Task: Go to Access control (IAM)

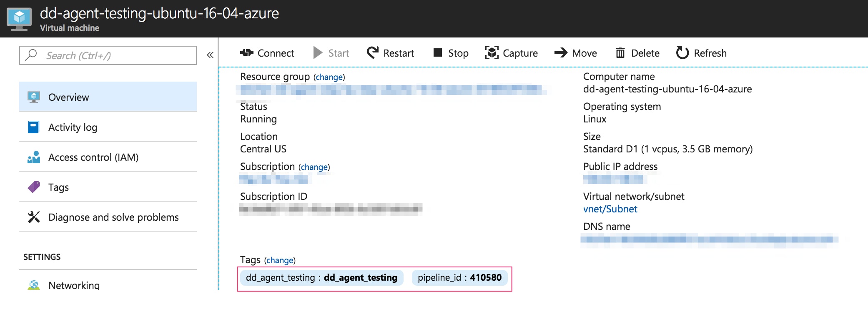Action: pos(93,157)
